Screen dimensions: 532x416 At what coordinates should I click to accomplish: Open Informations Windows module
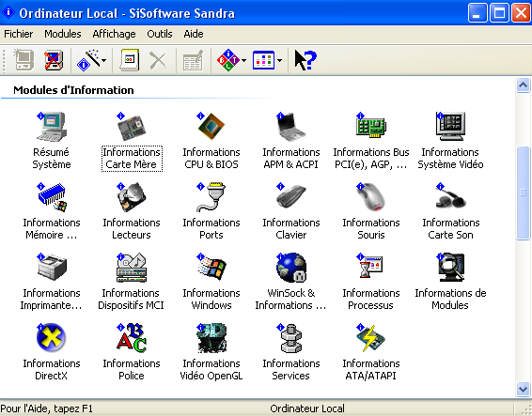211,282
